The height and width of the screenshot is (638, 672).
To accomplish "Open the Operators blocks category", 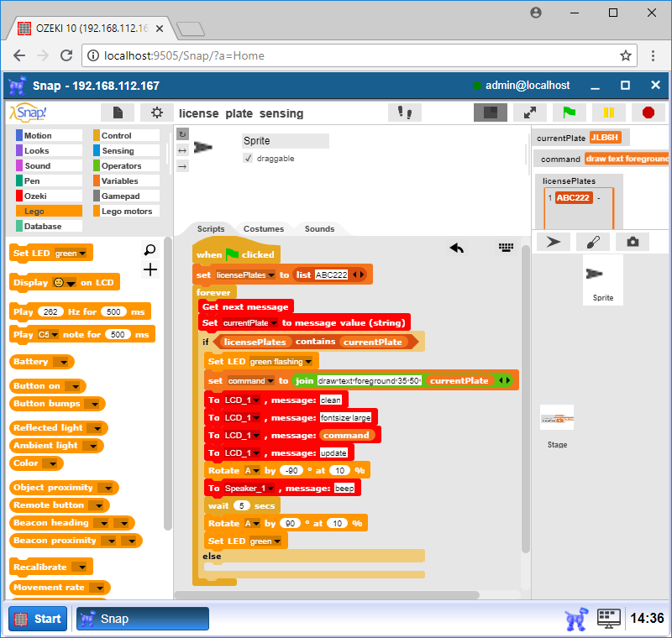I will 126,165.
